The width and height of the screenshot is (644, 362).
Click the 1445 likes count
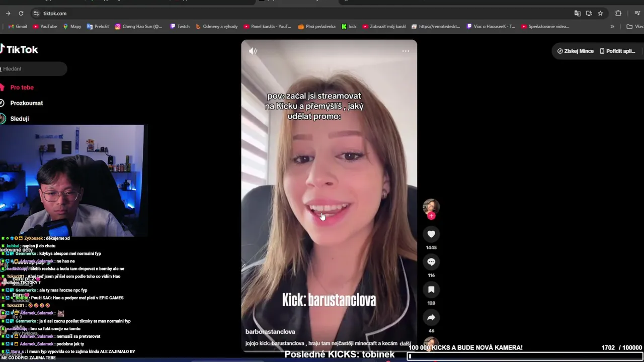[x=431, y=247]
